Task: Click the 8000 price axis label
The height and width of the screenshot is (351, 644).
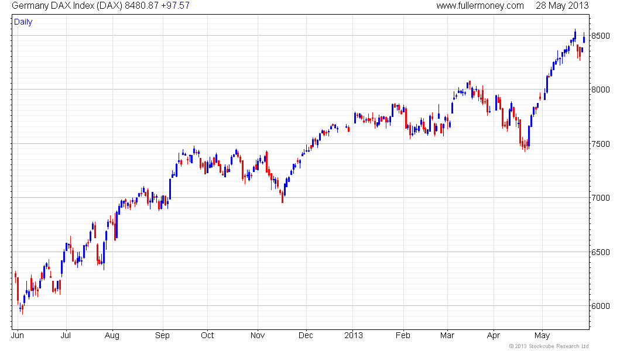Action: (600, 90)
